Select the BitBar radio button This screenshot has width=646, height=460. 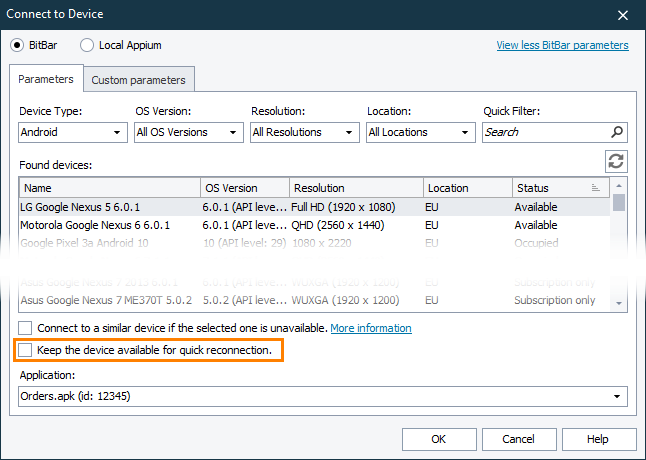(x=17, y=45)
